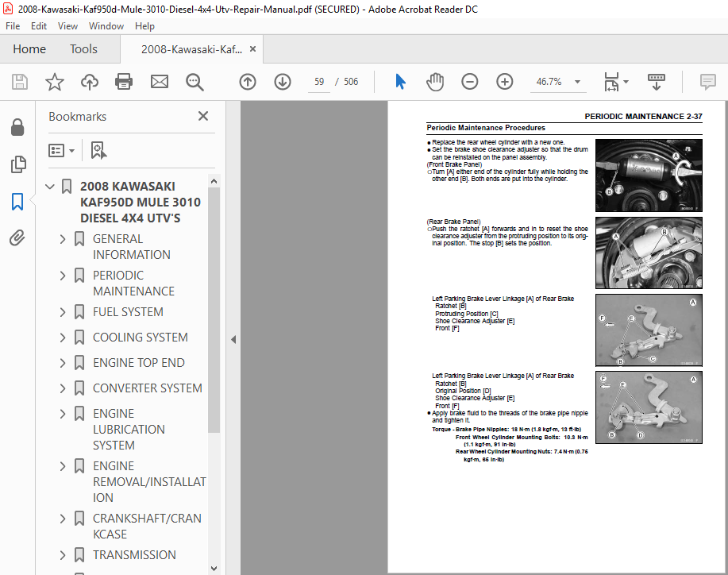The width and height of the screenshot is (728, 575).
Task: Expand ENGINE LUBRICATION SYSTEM bookmark
Action: click(63, 415)
